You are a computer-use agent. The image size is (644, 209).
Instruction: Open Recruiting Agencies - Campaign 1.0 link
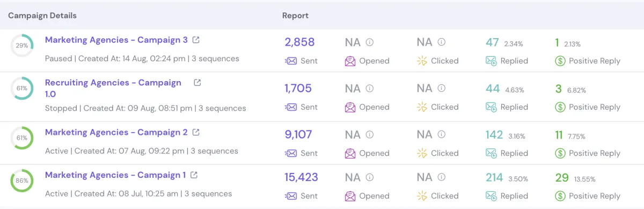click(113, 88)
